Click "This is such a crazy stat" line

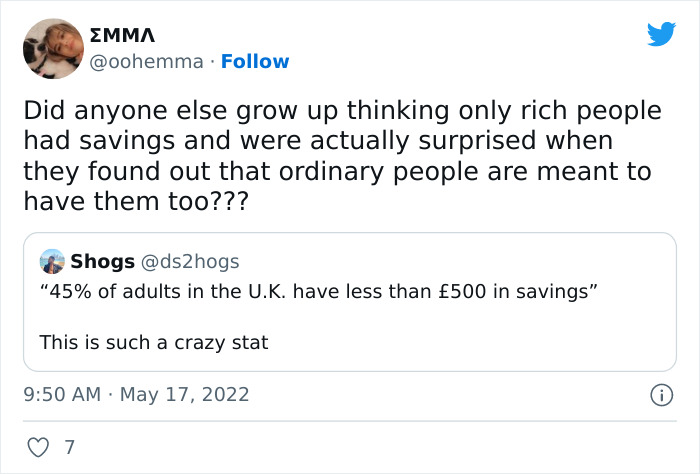154,342
